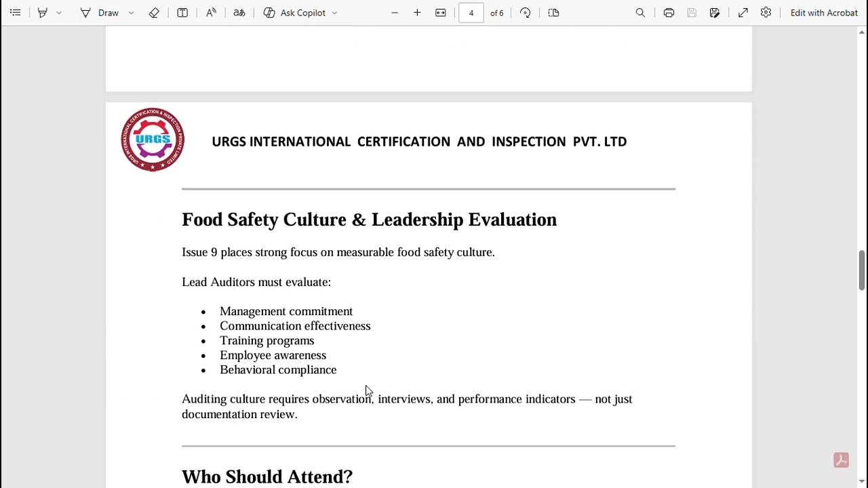
Task: Click the vertical scrollbar thumb
Action: coord(862,270)
